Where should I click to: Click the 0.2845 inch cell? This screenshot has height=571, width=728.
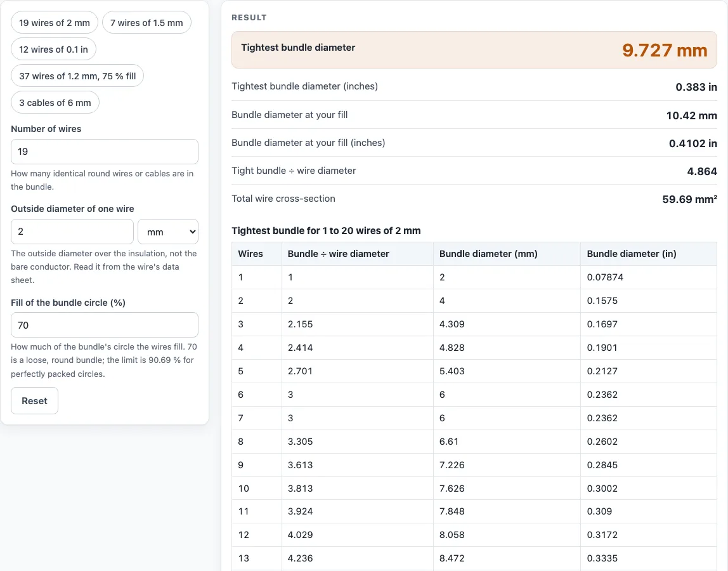pyautogui.click(x=649, y=465)
